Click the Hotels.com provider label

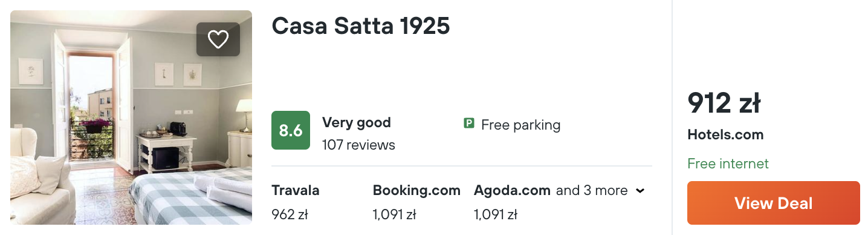[725, 135]
